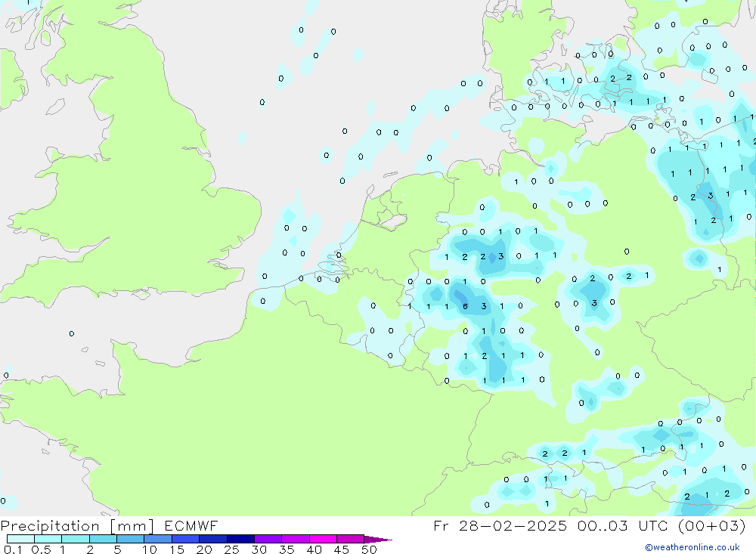
Task: Pick the 25–30 mm navy legend swatch
Action: point(240,539)
